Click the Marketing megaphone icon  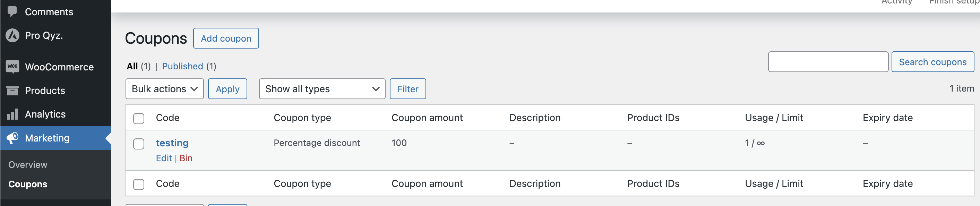point(12,138)
